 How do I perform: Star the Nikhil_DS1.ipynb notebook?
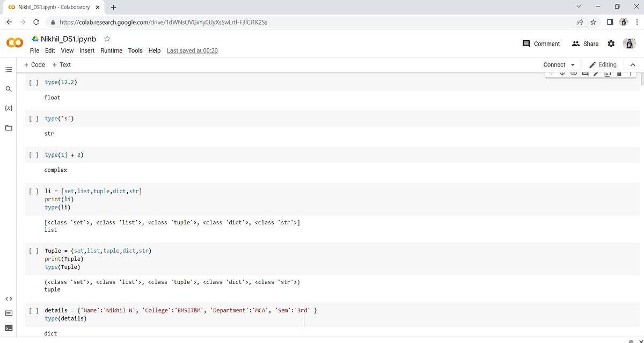tap(107, 39)
